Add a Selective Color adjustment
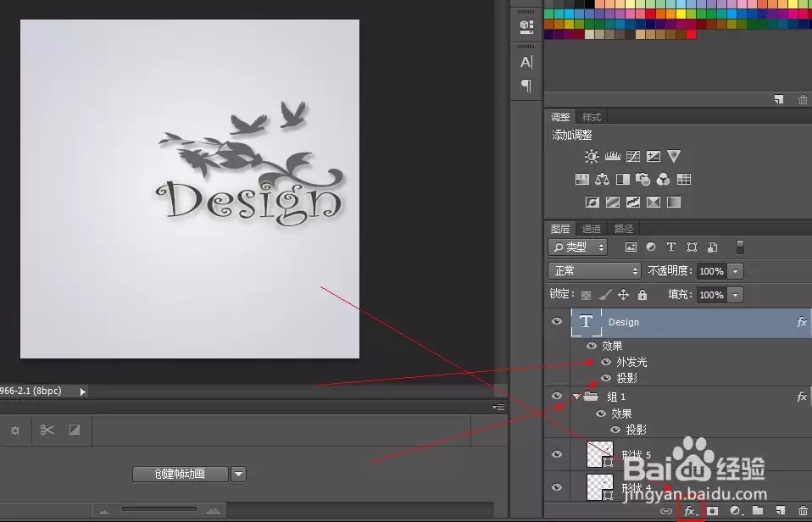The height and width of the screenshot is (522, 812). pyautogui.click(x=653, y=202)
